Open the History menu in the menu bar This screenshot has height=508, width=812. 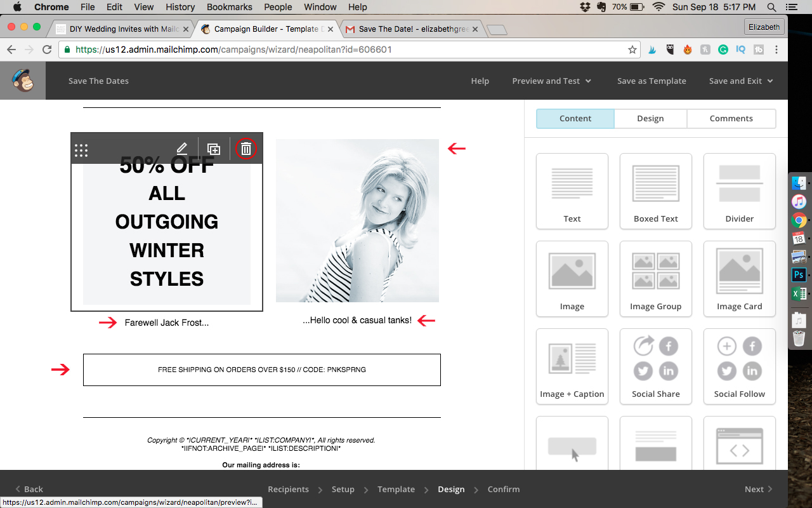click(x=180, y=7)
